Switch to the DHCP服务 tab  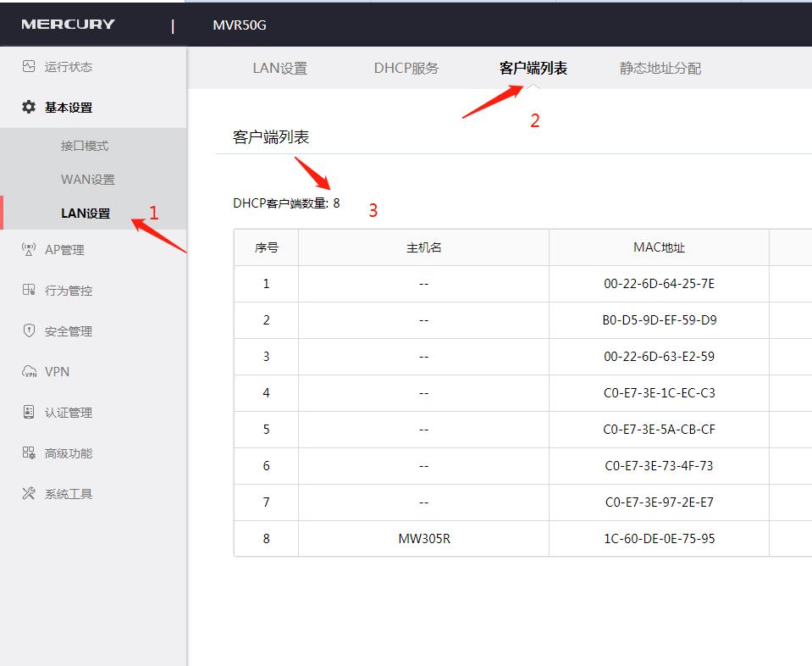406,69
